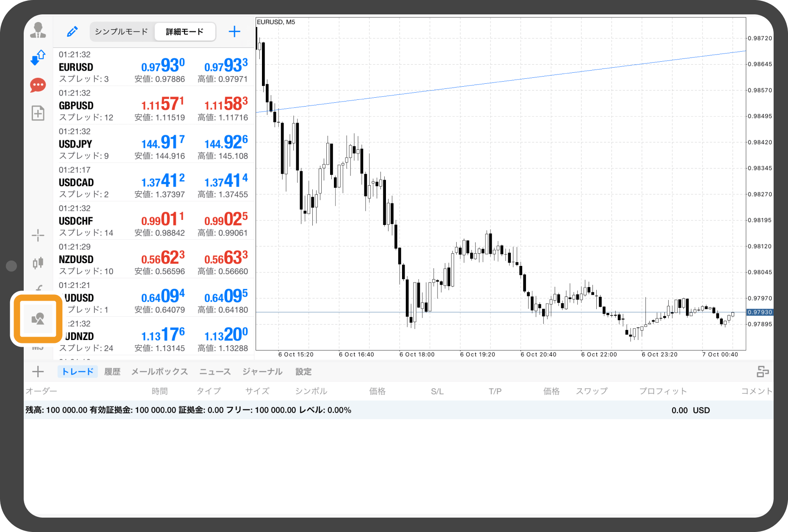788x532 pixels.
Task: Switch to シンプルモード view
Action: pos(121,32)
